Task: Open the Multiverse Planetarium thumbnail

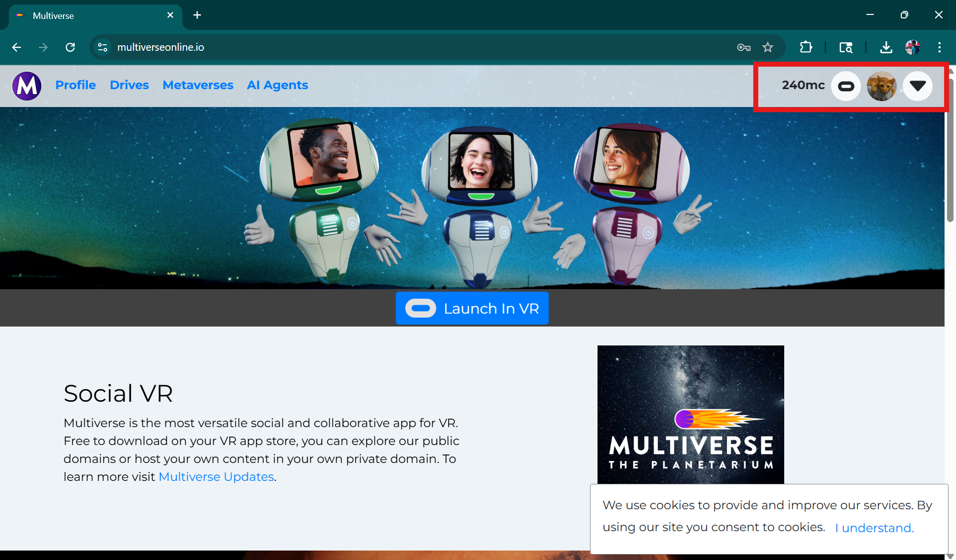Action: [x=691, y=414]
